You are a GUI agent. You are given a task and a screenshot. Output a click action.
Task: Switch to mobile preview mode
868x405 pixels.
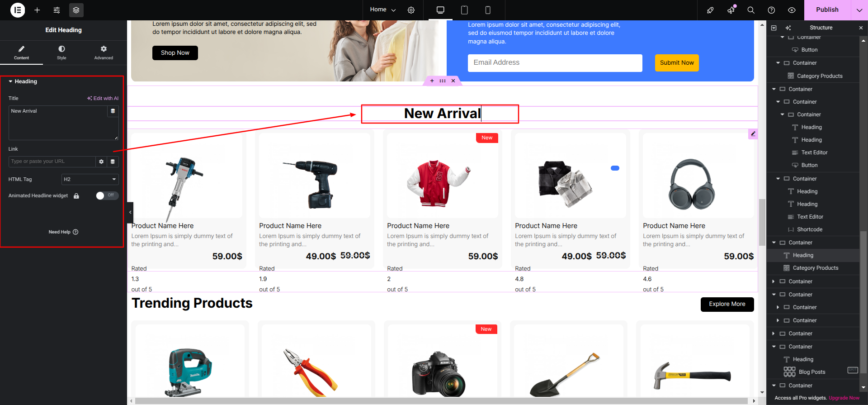(488, 10)
